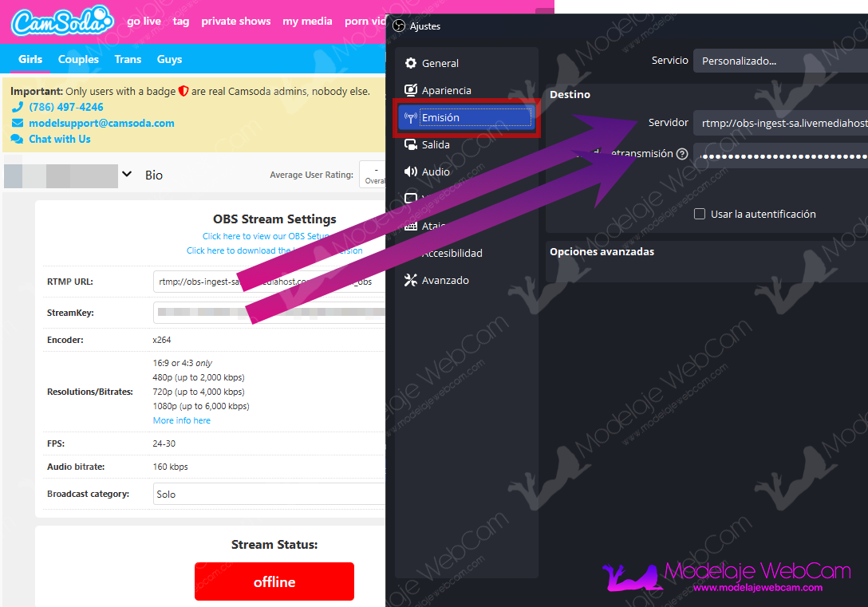
Task: Switch to the Couples category tab
Action: point(78,59)
